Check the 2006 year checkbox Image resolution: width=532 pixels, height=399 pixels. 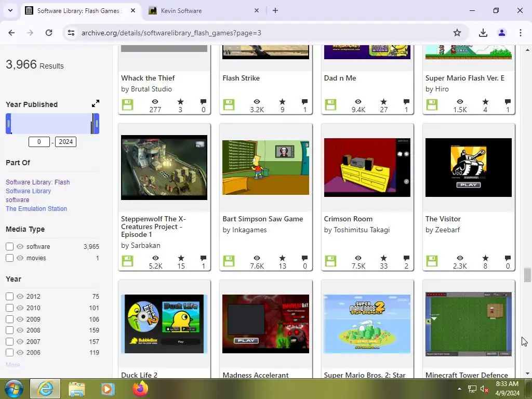(9, 353)
